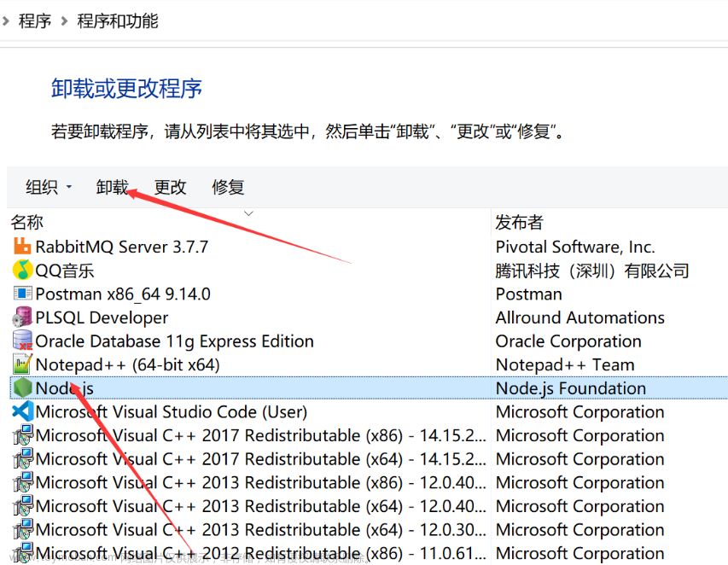Click the RabbitMQ Server program icon
The image size is (728, 565).
point(22,247)
